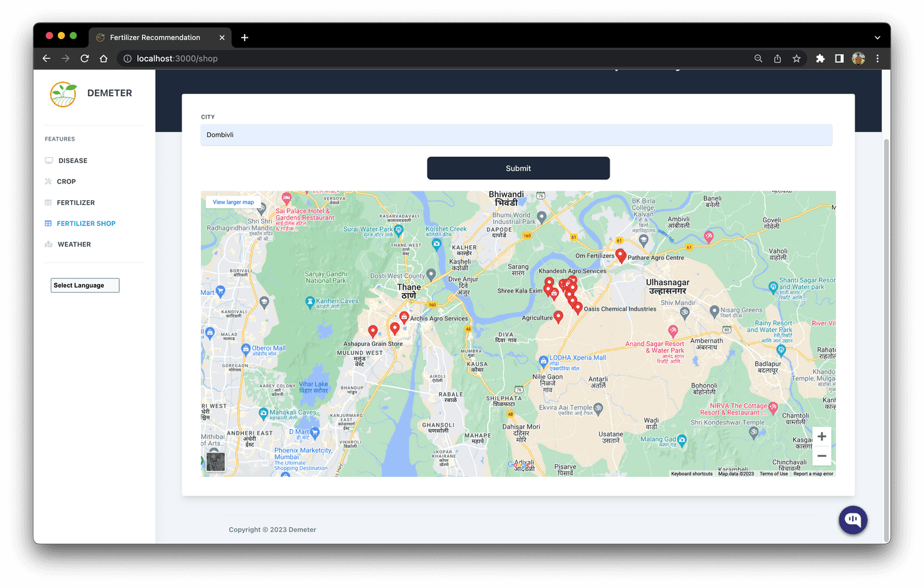This screenshot has width=924, height=588.
Task: Zoom out on the map
Action: coord(822,456)
